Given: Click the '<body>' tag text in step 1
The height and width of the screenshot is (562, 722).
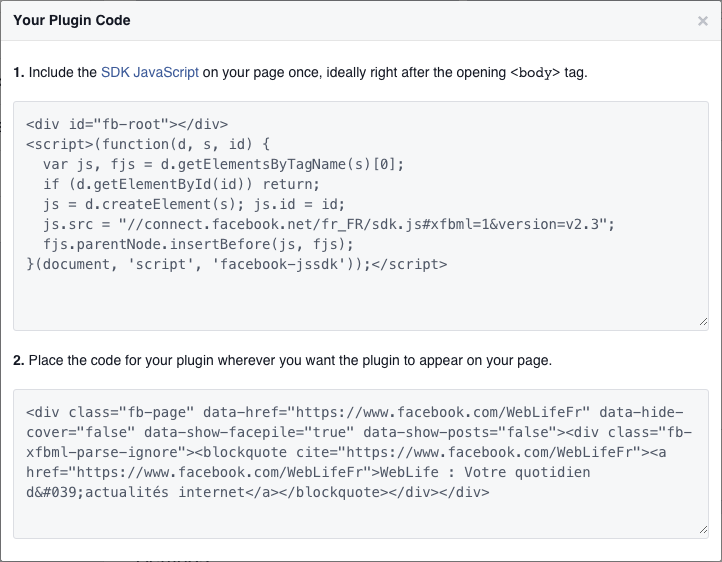Looking at the screenshot, I should (x=535, y=73).
